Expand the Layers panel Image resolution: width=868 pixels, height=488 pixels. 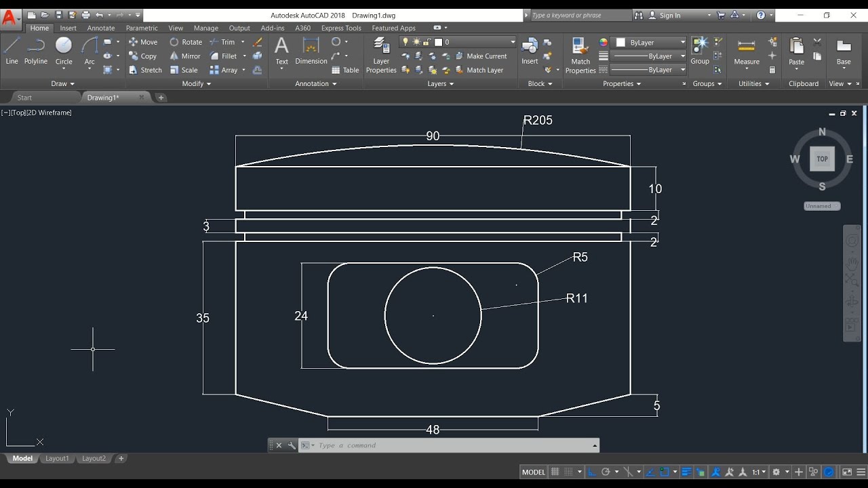click(441, 84)
